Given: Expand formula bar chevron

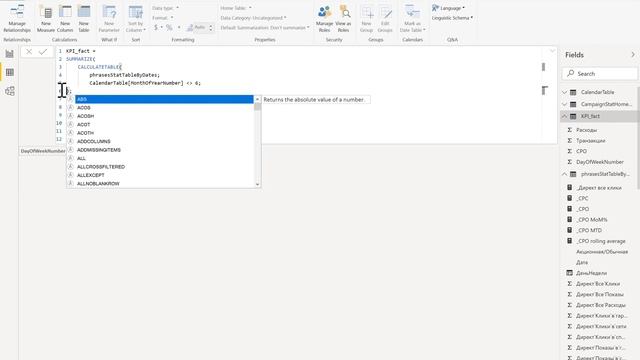Looking at the screenshot, I should [x=552, y=51].
